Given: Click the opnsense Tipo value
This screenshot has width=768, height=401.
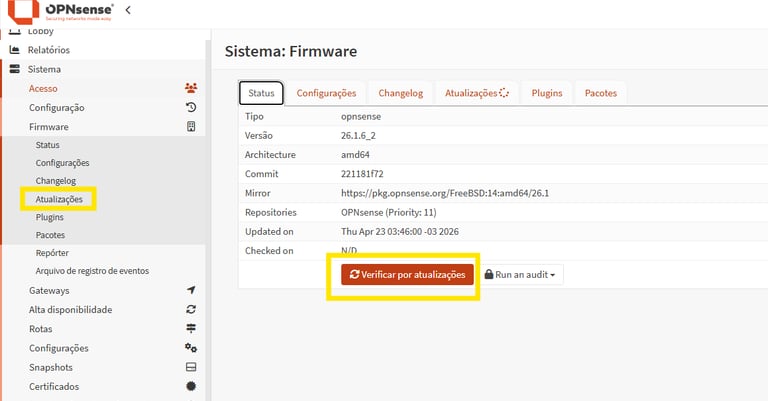Looking at the screenshot, I should point(361,117).
